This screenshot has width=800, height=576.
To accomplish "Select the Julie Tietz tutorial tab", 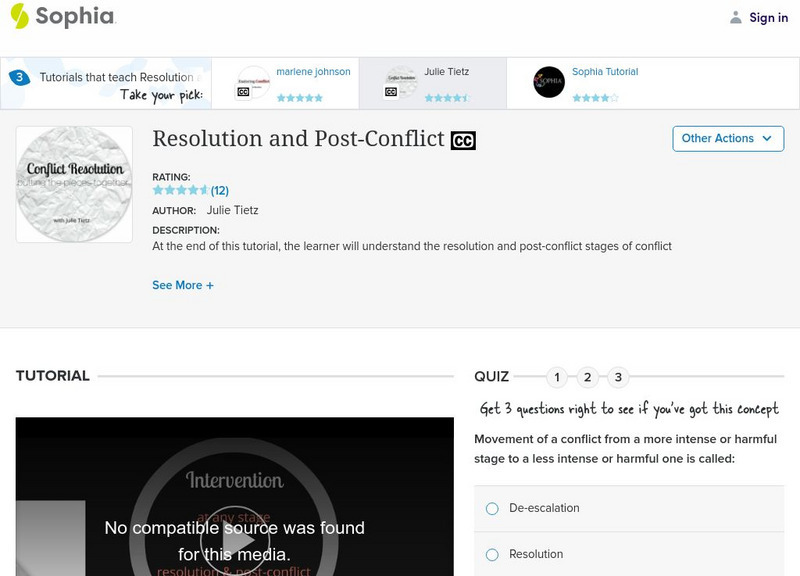I will [433, 83].
